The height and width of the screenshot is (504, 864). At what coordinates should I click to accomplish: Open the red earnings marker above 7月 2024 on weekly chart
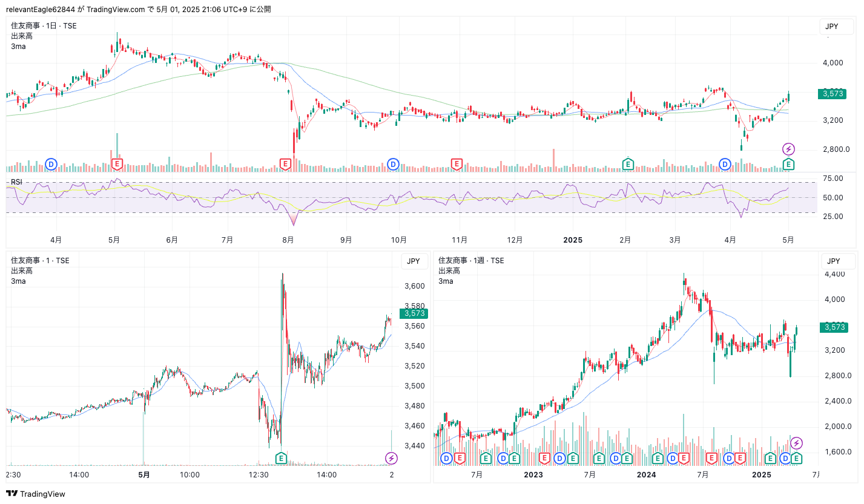(712, 459)
